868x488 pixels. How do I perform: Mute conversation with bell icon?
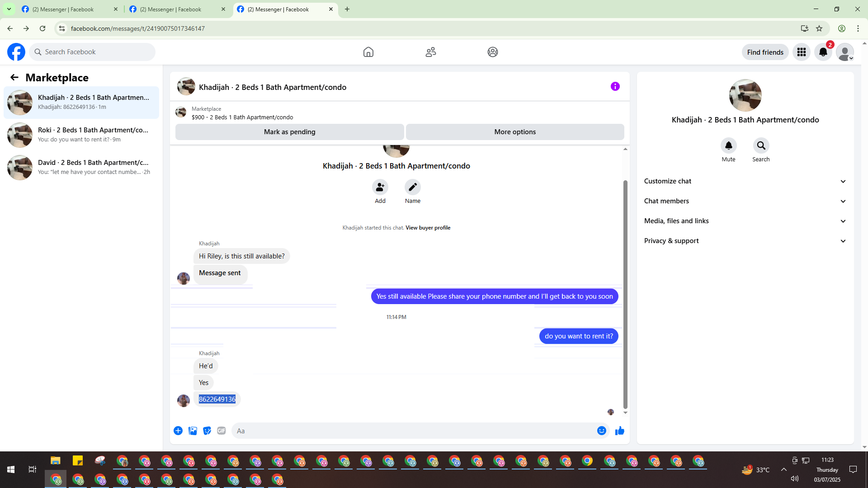click(x=728, y=145)
